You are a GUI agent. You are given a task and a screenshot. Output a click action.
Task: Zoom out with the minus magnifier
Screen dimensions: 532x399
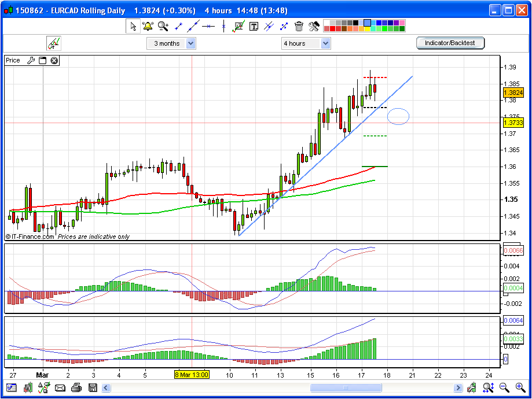[505, 387]
